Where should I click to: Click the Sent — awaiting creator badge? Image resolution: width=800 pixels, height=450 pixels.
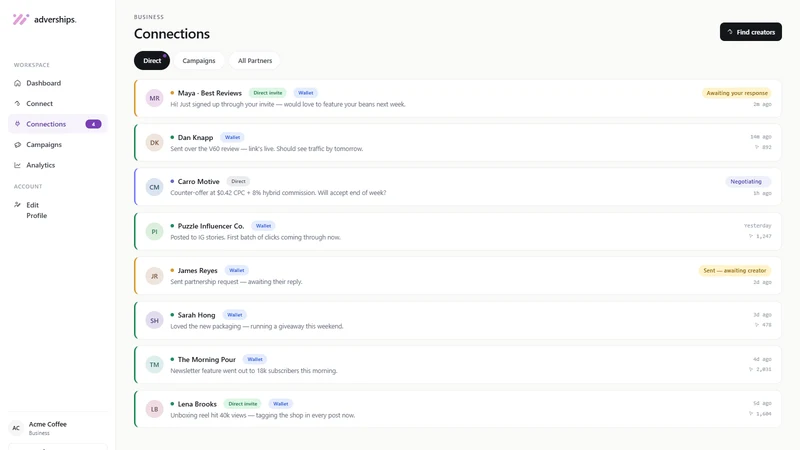(x=735, y=270)
